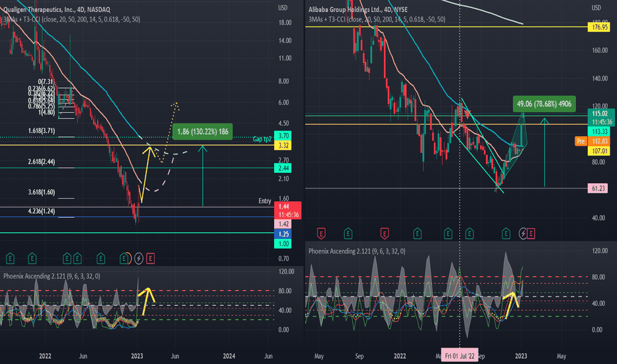Click Fibonacci level label 2.618(2.44)
The width and height of the screenshot is (617, 364).
click(x=42, y=161)
